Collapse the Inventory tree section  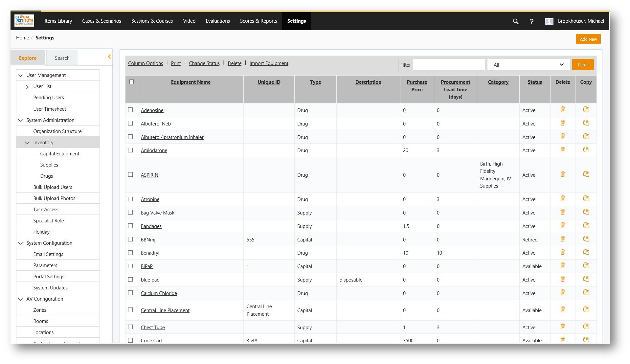point(27,143)
